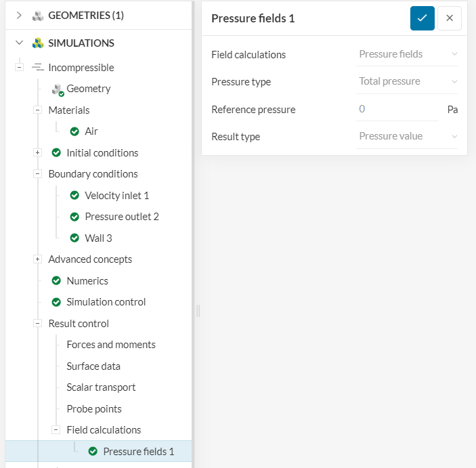Expand the Geometries section chevron

19,16
